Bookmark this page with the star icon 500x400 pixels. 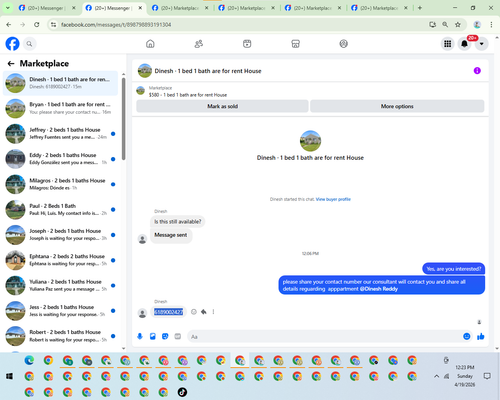click(458, 25)
